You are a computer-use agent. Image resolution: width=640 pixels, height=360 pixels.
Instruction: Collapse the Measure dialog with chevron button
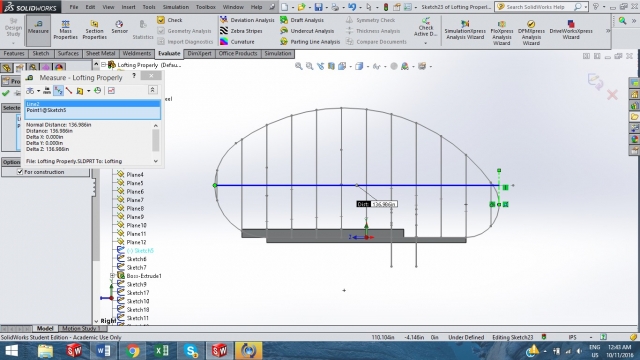click(x=153, y=90)
